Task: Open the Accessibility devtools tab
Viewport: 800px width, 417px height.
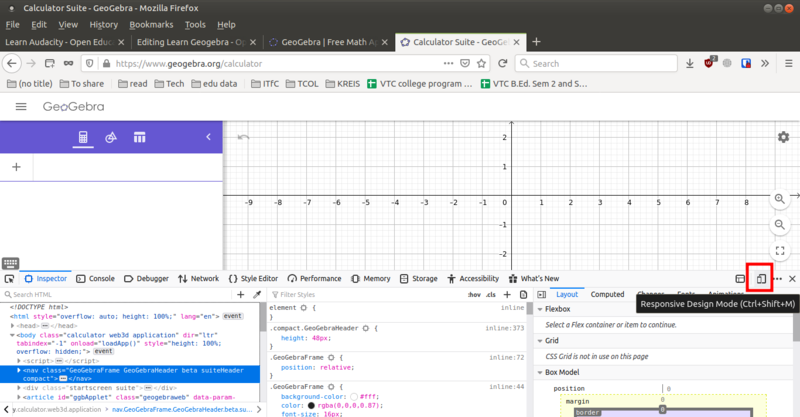Action: [x=473, y=279]
